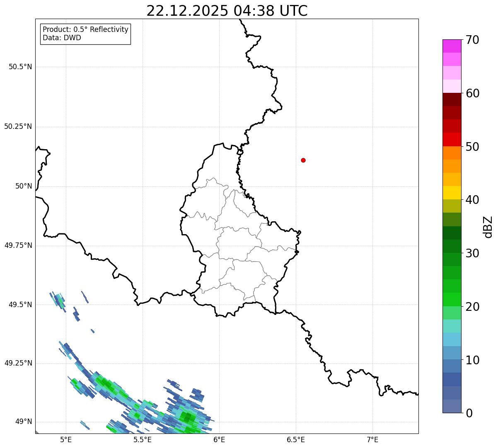Click the 49.5°N latitude label
Viewport: 498px width, 448px height.
(20, 305)
